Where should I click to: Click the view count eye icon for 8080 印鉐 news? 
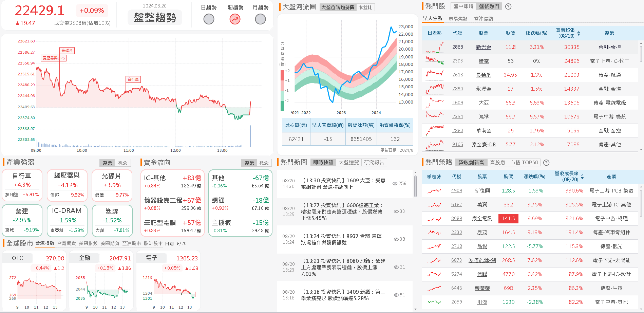click(396, 267)
